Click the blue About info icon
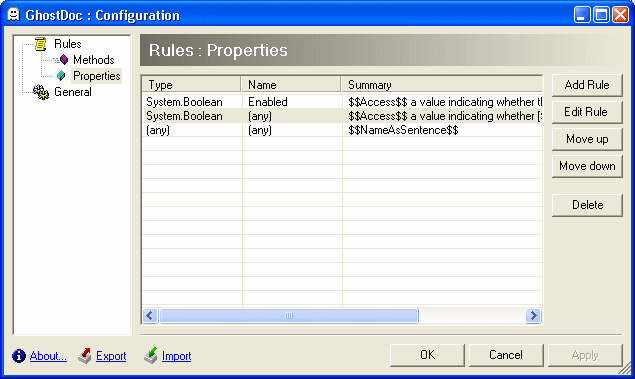635x379 pixels. click(19, 356)
